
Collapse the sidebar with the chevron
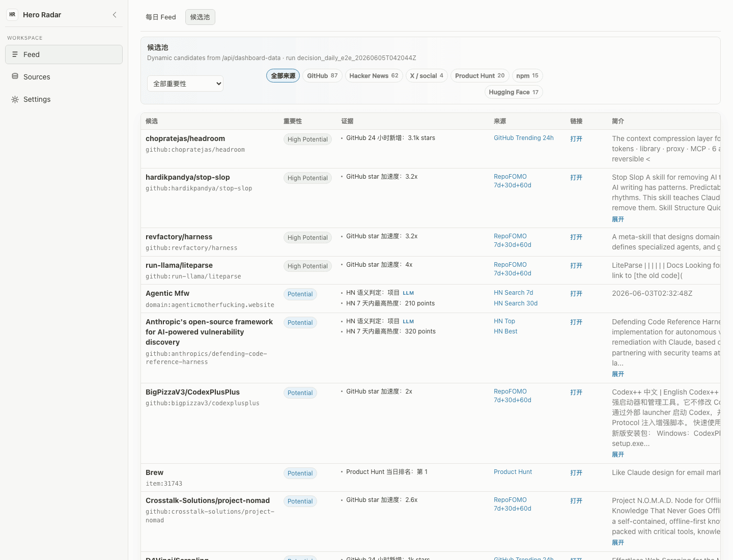[x=115, y=15]
